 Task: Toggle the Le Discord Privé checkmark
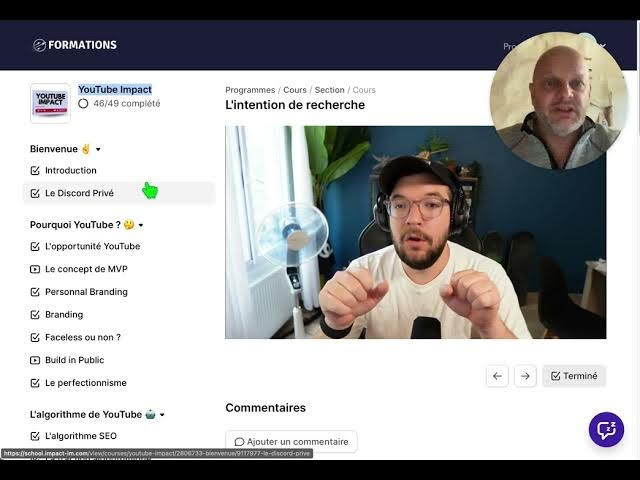(x=35, y=193)
